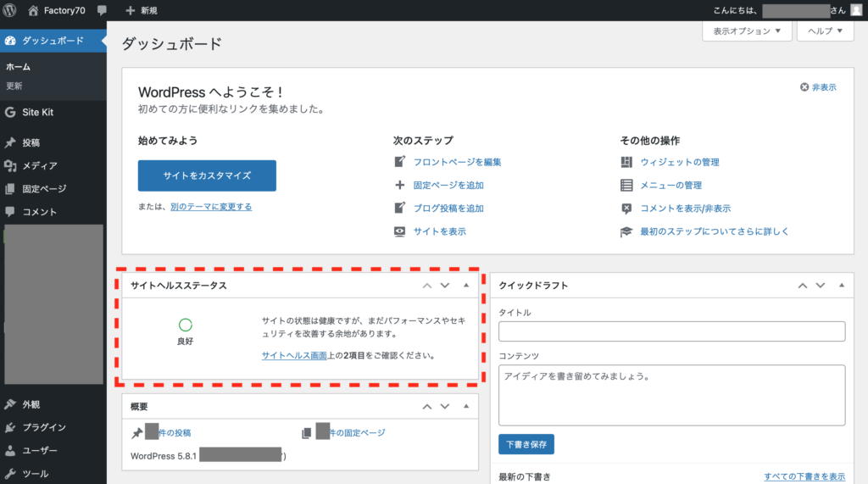The height and width of the screenshot is (484, 868).
Task: Click 新規 in the admin bar
Action: click(149, 10)
